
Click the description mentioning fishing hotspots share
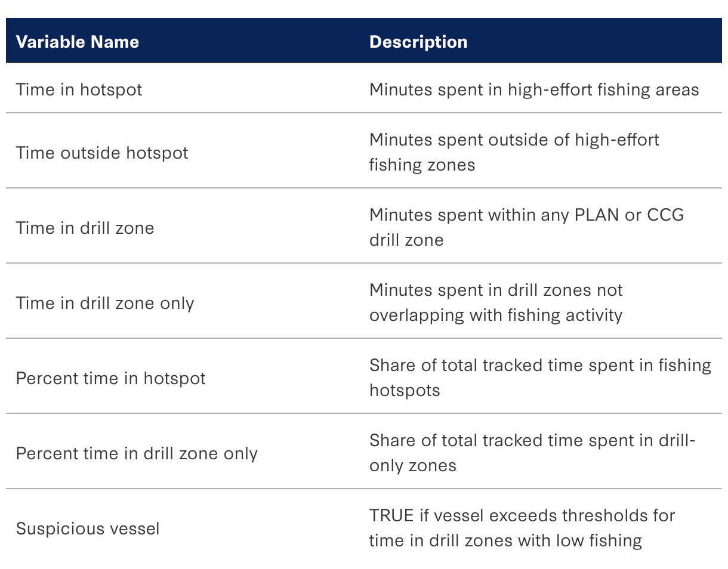click(x=540, y=378)
